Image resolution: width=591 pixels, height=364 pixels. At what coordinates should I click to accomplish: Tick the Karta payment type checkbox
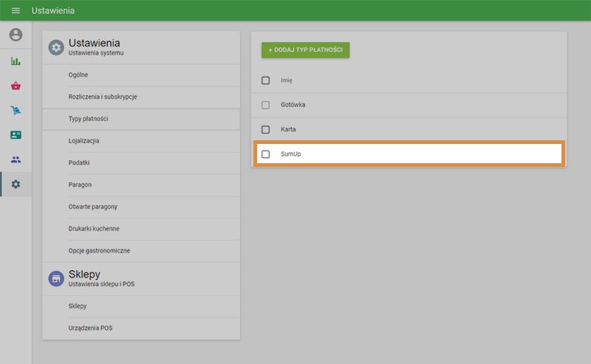[x=266, y=129]
